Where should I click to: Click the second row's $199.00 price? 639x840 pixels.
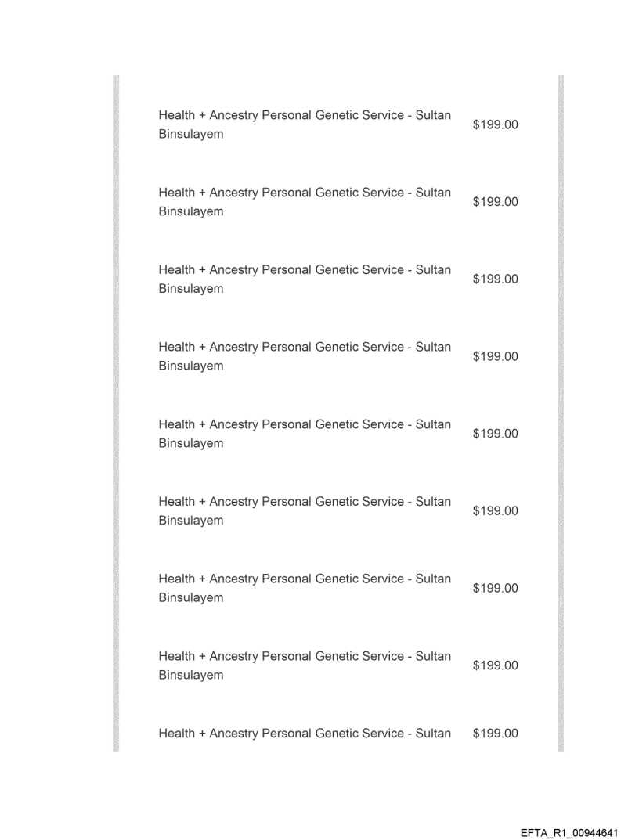[x=496, y=202]
